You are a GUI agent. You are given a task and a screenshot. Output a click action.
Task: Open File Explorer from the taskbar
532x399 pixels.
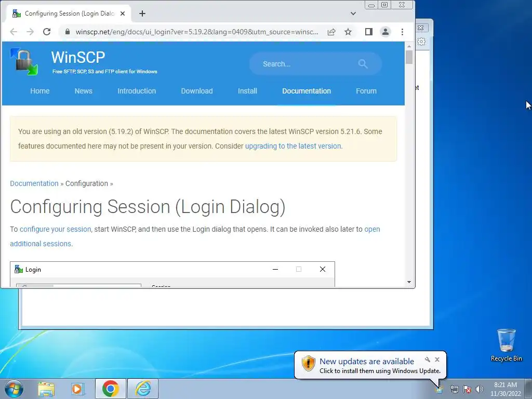tap(46, 389)
